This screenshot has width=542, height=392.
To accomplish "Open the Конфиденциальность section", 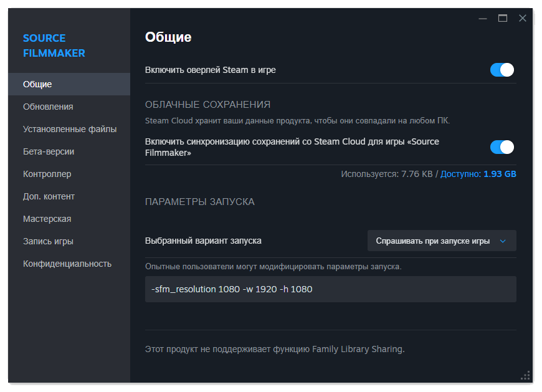I will coord(67,264).
